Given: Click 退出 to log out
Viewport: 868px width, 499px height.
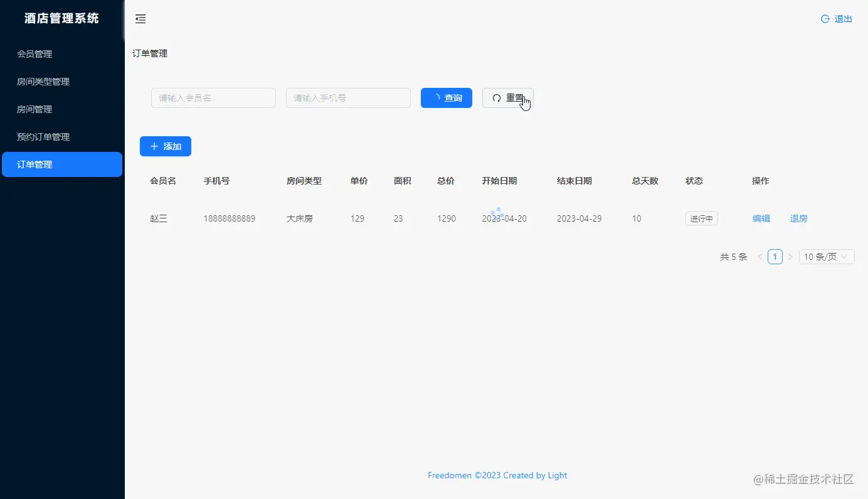Looking at the screenshot, I should [837, 19].
